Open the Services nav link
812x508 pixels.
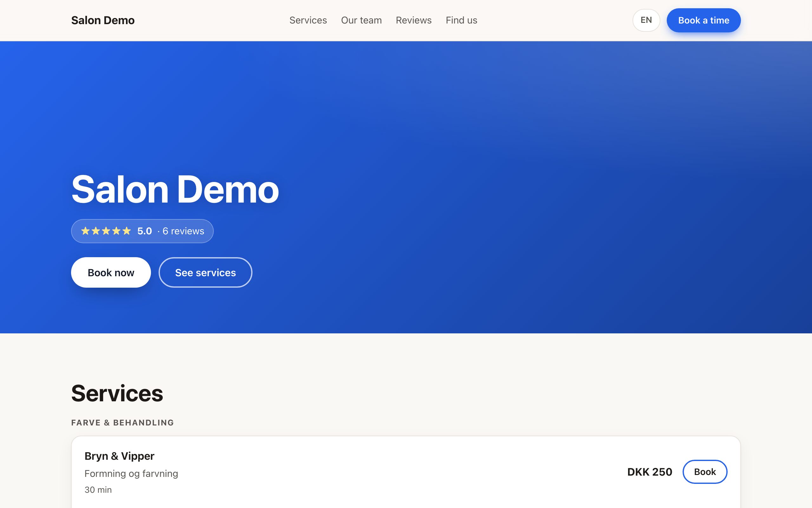point(308,20)
